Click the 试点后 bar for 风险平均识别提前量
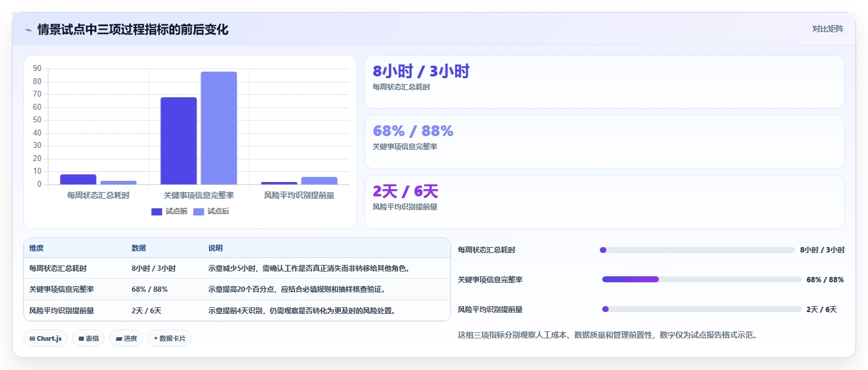The width and height of the screenshot is (868, 370). tap(319, 180)
